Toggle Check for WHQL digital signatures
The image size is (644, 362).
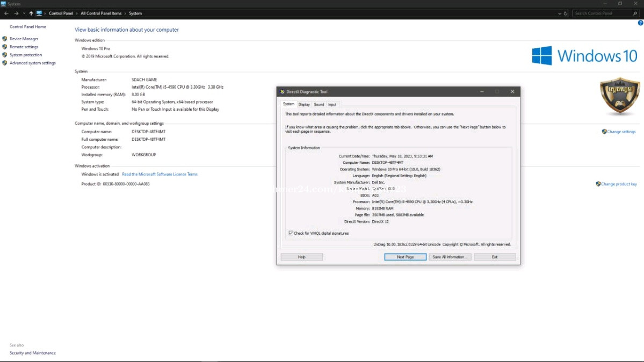(x=291, y=233)
